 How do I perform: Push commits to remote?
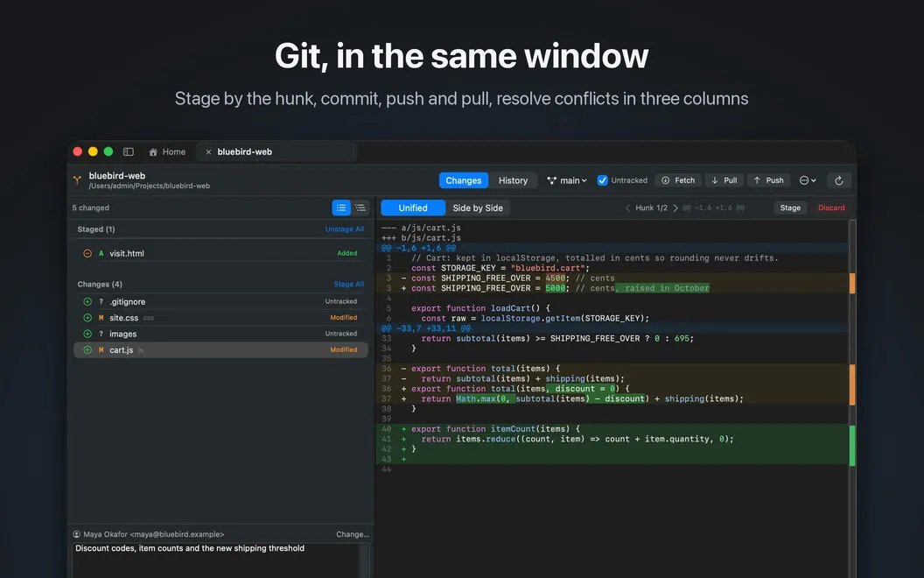tap(768, 180)
